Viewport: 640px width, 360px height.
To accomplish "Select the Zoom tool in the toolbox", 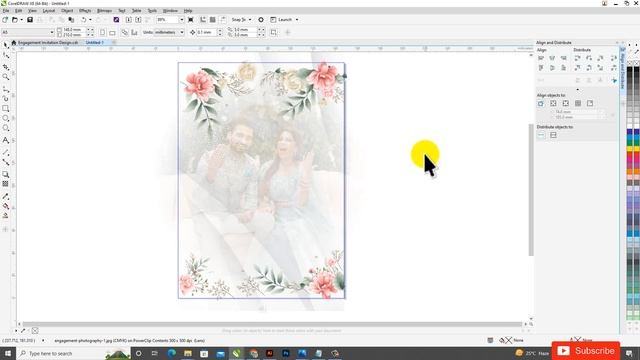I will (x=5, y=77).
